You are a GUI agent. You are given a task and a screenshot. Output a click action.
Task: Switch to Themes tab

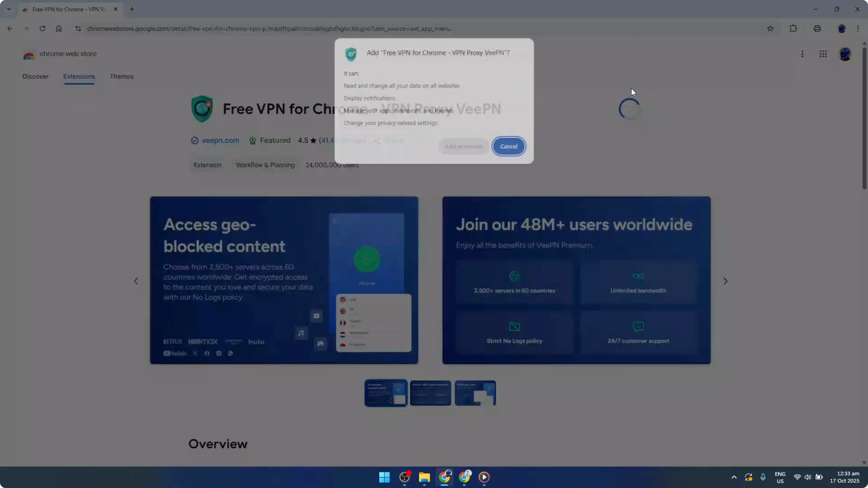click(x=122, y=76)
